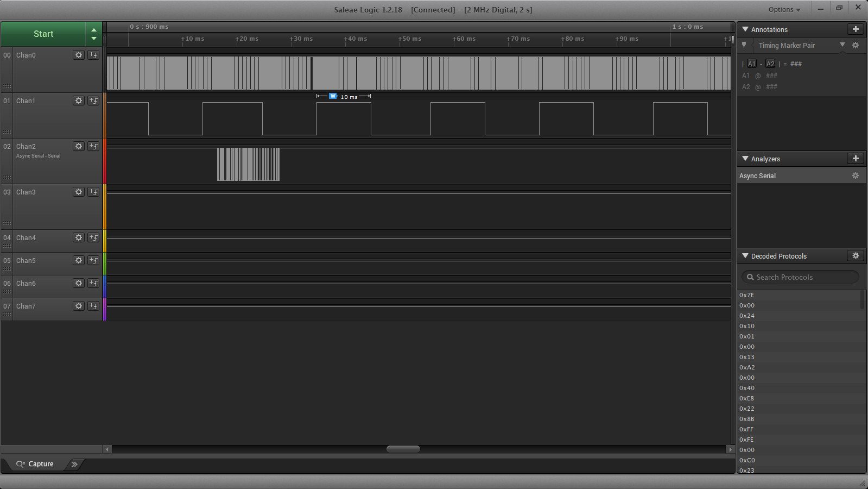Open settings gear for Chan3
Screen dimensions: 868x489
click(x=79, y=192)
